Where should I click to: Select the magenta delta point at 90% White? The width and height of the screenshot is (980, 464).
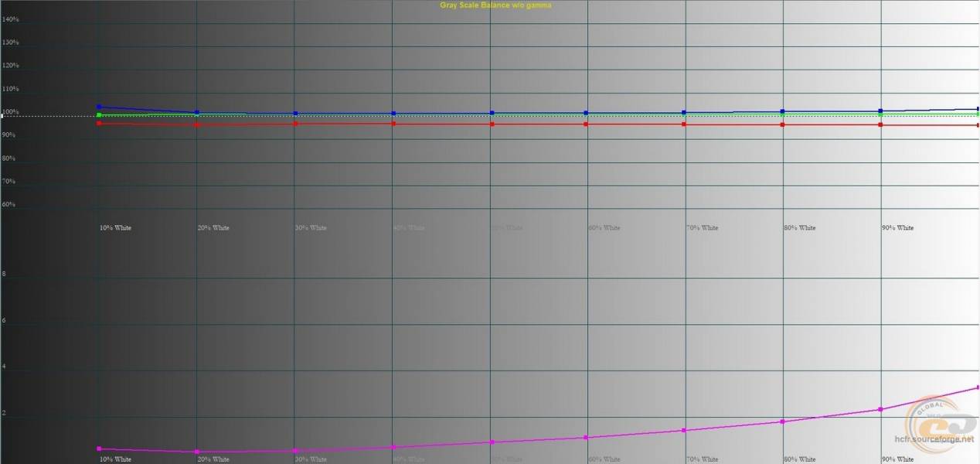pos(880,409)
